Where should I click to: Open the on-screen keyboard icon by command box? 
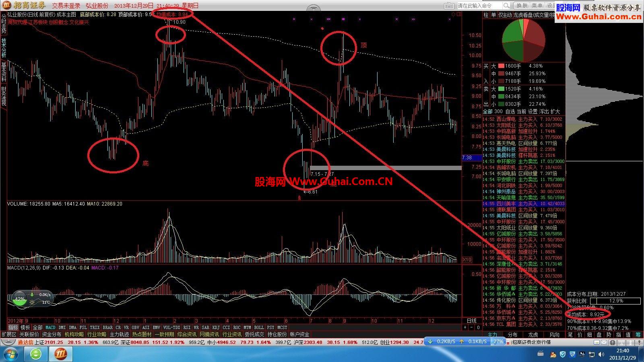point(449,6)
